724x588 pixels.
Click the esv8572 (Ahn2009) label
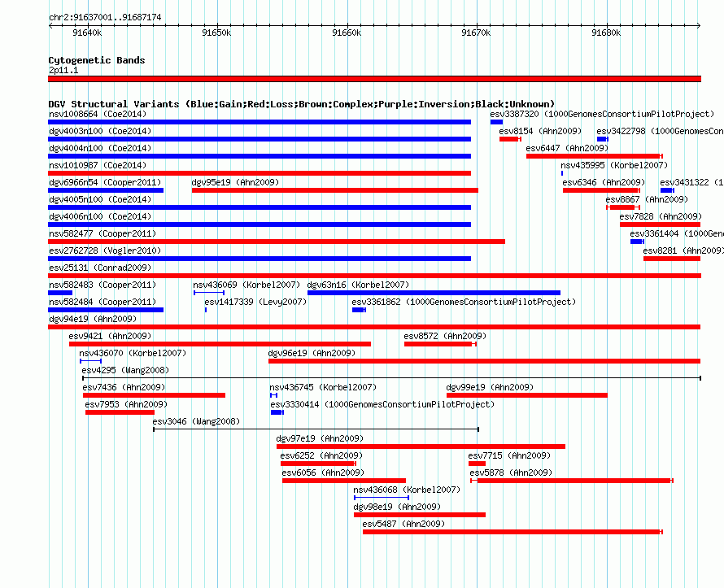click(445, 336)
